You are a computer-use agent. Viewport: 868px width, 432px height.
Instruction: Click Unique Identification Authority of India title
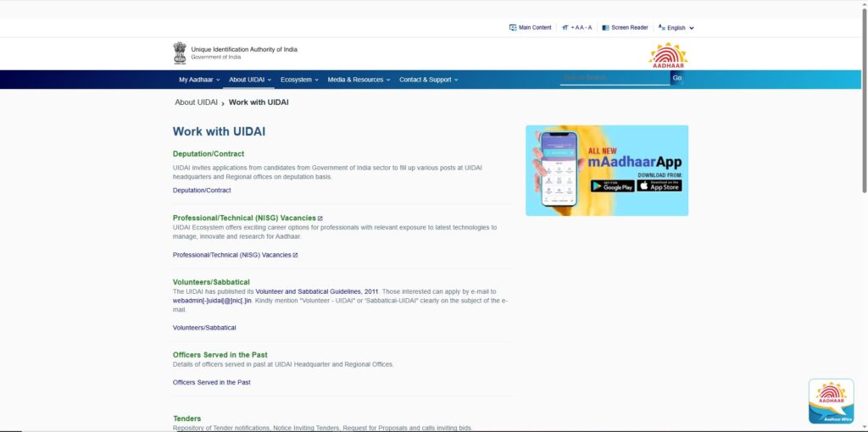click(x=244, y=49)
